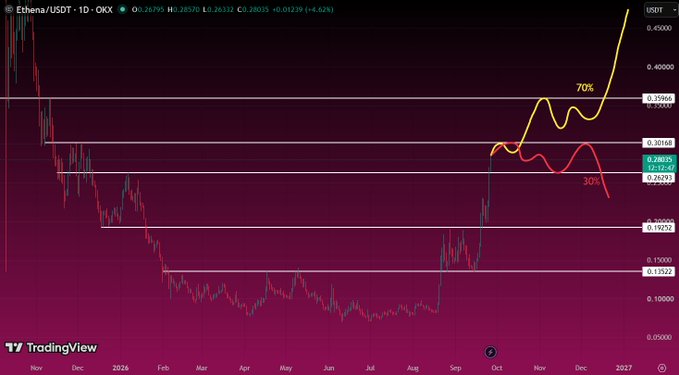Image resolution: width=679 pixels, height=375 pixels.
Task: Select the 0.35966 price line label
Action: (x=659, y=98)
